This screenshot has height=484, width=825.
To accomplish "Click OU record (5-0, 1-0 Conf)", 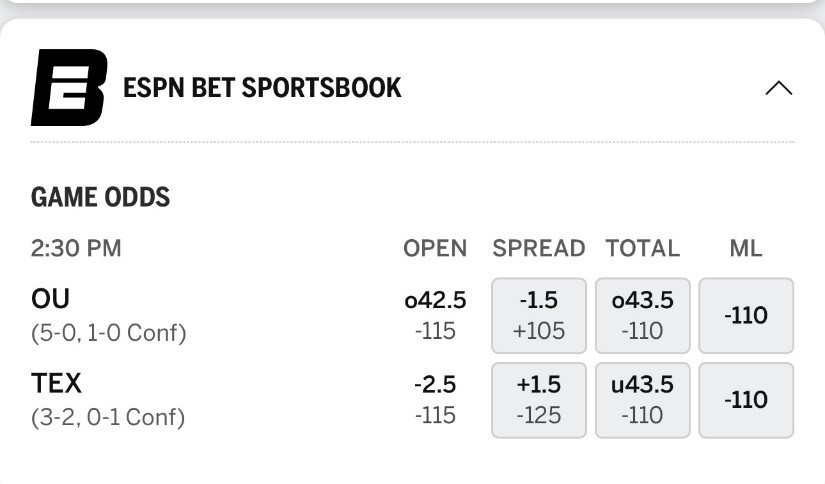I will 108,332.
